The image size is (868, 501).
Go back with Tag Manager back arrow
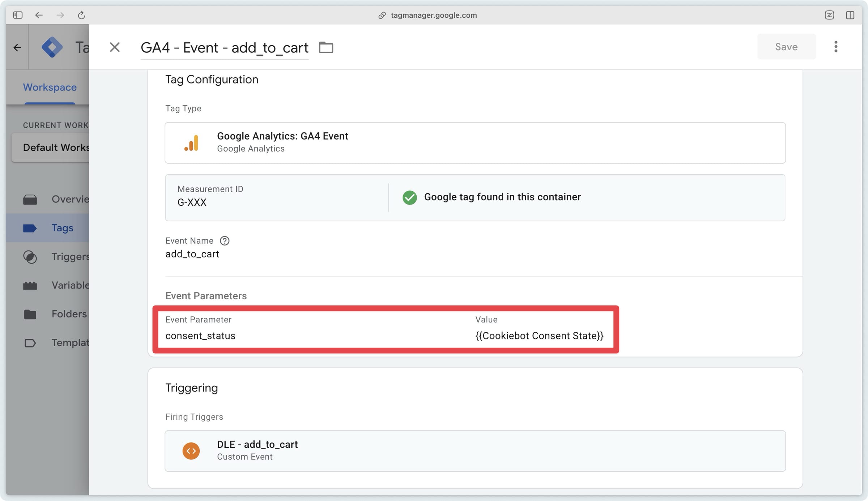point(17,47)
